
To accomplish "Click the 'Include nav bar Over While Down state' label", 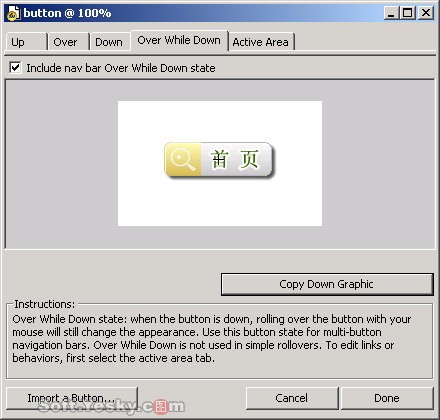I will click(121, 68).
